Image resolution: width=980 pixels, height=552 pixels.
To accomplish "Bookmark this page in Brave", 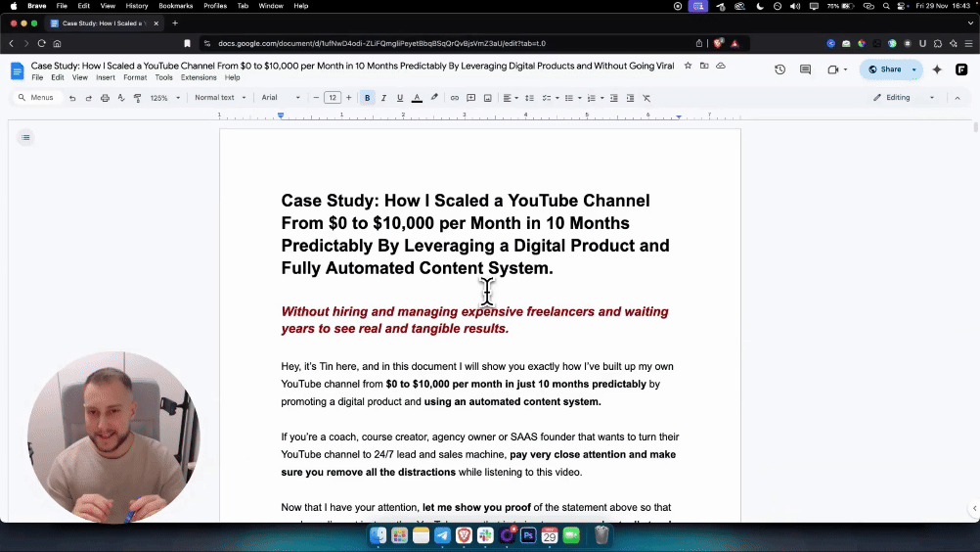I will (x=187, y=43).
